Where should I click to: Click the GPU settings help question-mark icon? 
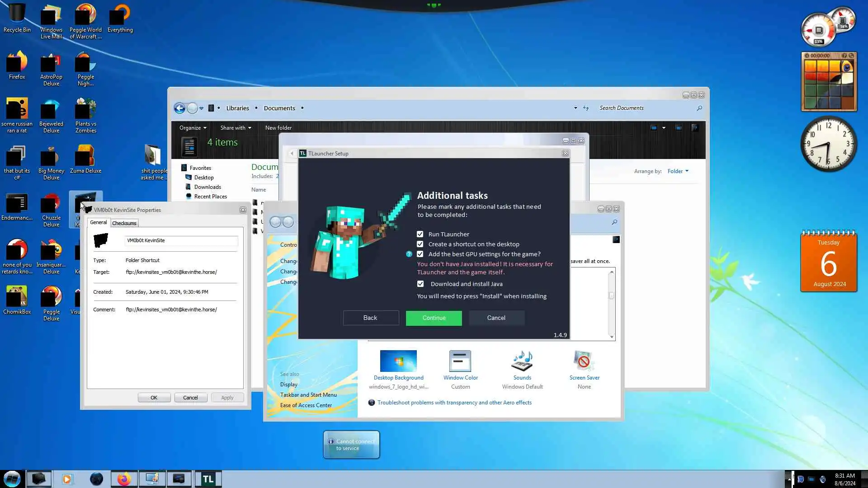pos(409,254)
